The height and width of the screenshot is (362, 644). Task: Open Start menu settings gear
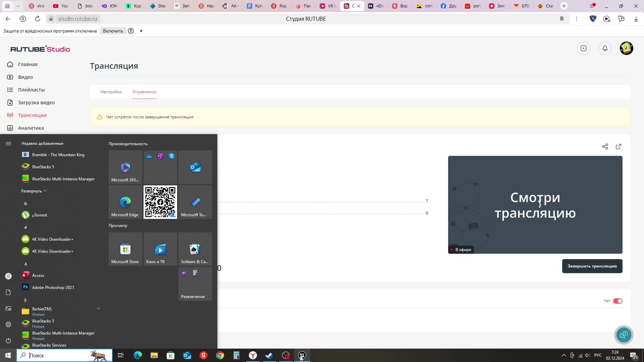(8, 324)
